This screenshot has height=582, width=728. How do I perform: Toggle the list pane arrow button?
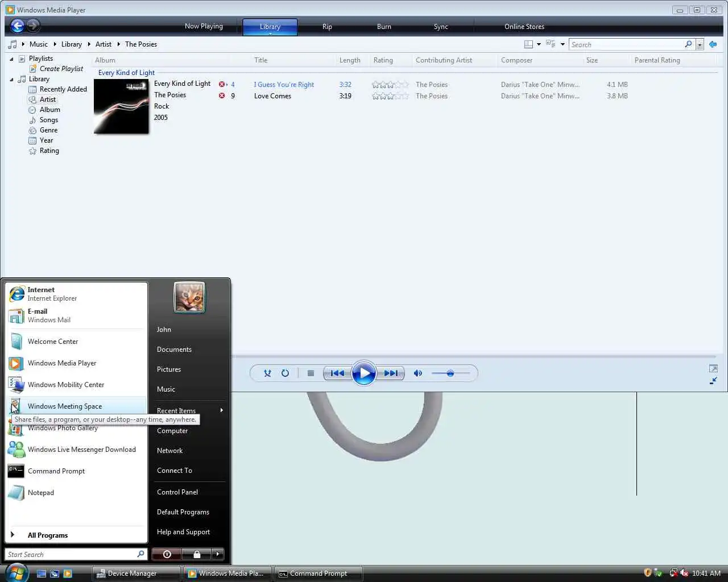[713, 44]
